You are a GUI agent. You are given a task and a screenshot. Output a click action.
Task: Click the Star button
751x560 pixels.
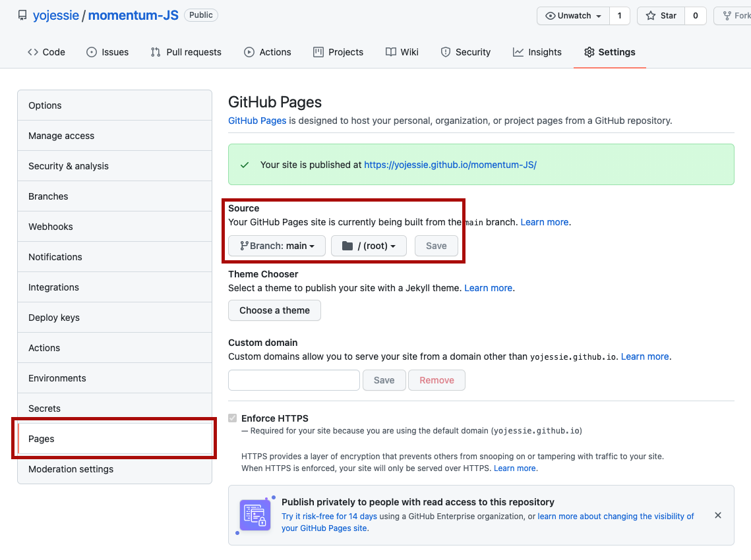(x=661, y=16)
